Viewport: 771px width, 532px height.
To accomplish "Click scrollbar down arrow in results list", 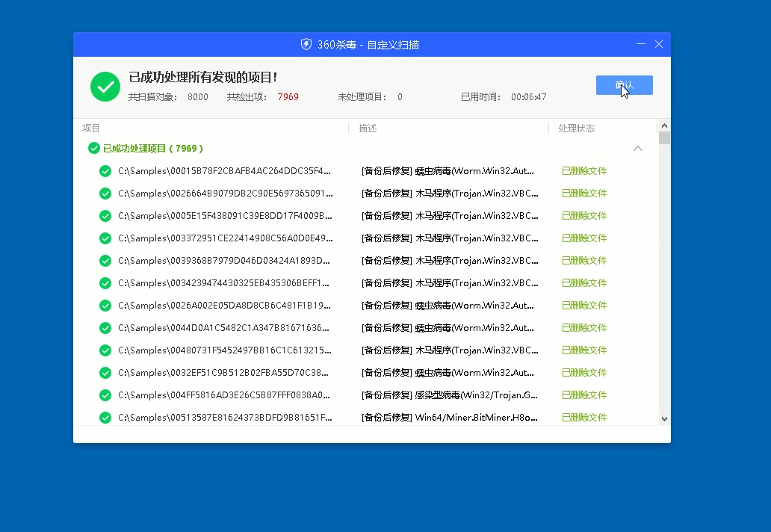I will (664, 419).
